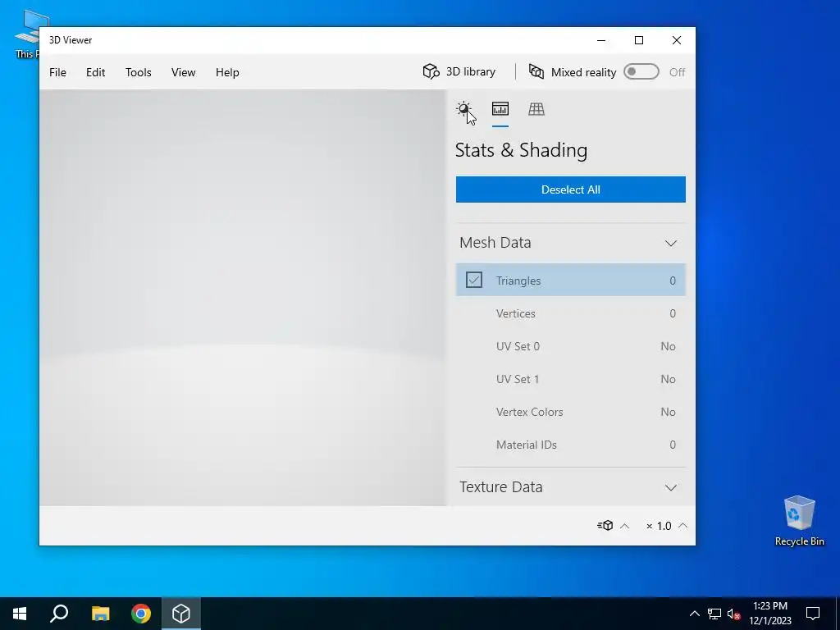Open the × 1.0 speed dropdown
The image size is (840, 630).
pyautogui.click(x=666, y=526)
